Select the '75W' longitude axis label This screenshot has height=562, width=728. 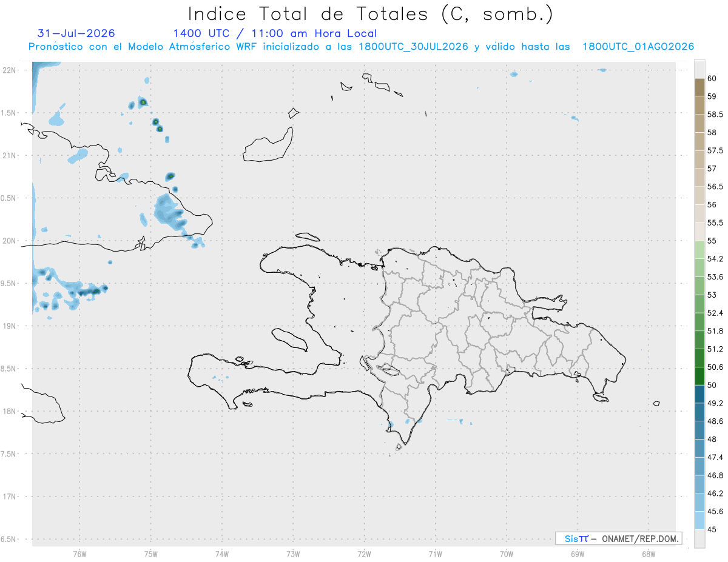coord(151,554)
